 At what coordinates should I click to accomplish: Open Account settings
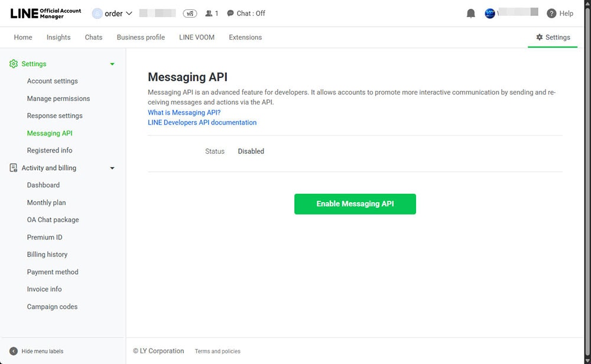coord(53,81)
